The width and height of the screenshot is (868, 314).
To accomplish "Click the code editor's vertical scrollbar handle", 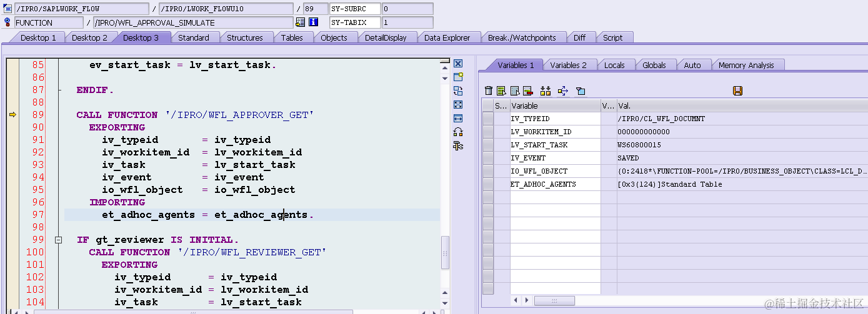I will (x=445, y=252).
